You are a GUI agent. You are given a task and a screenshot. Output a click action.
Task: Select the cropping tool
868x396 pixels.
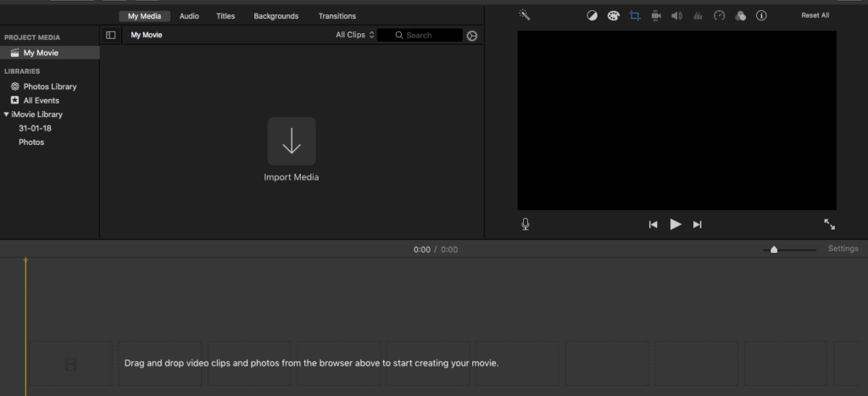[635, 16]
